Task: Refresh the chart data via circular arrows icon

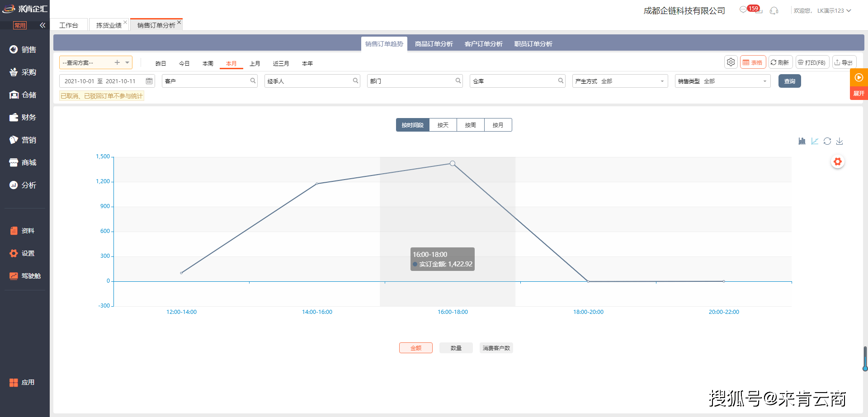Action: [x=827, y=141]
